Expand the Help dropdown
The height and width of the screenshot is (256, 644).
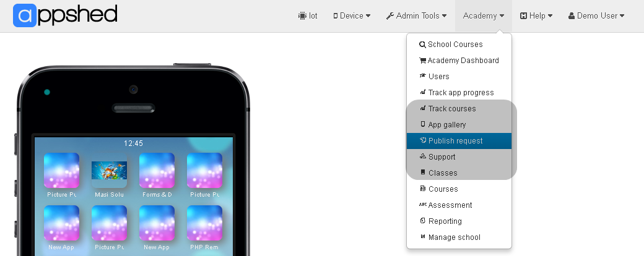[536, 16]
